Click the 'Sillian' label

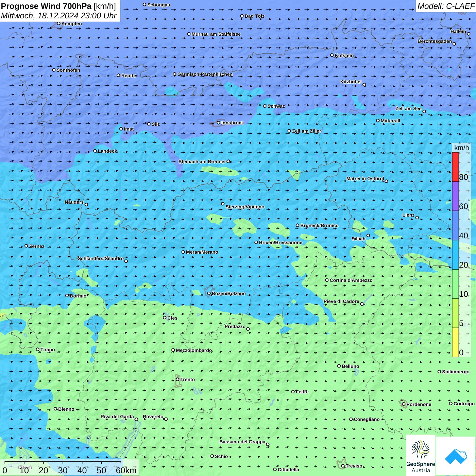(358, 239)
